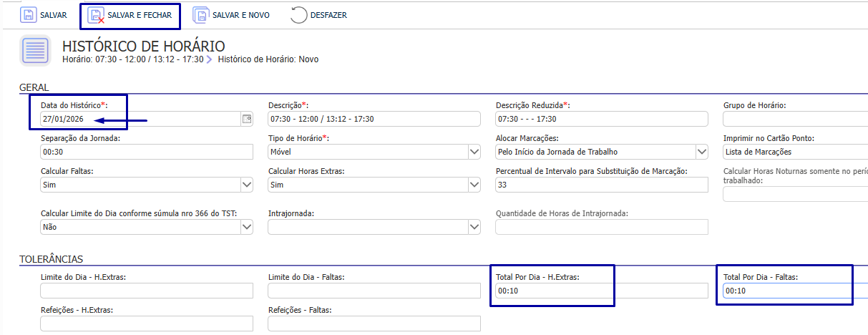Click the Descrição text field
Screen dimensions: 868x335
374,119
